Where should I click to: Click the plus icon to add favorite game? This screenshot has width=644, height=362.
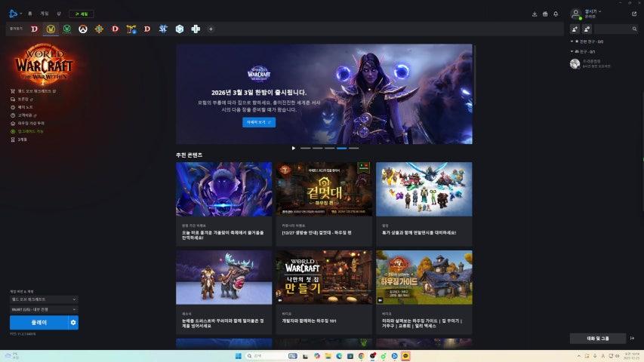(x=211, y=29)
